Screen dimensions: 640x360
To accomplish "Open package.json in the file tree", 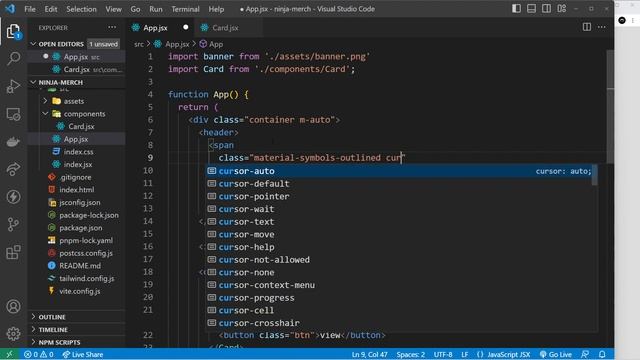I will [x=81, y=228].
